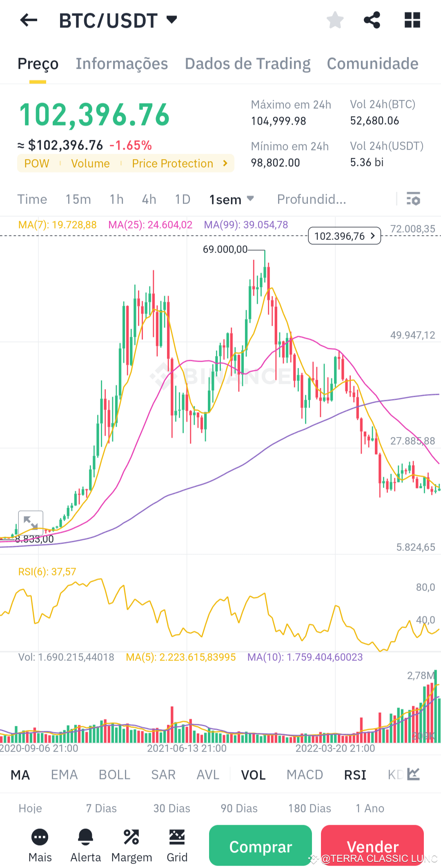
Task: Tap the share icon
Action: (x=372, y=20)
